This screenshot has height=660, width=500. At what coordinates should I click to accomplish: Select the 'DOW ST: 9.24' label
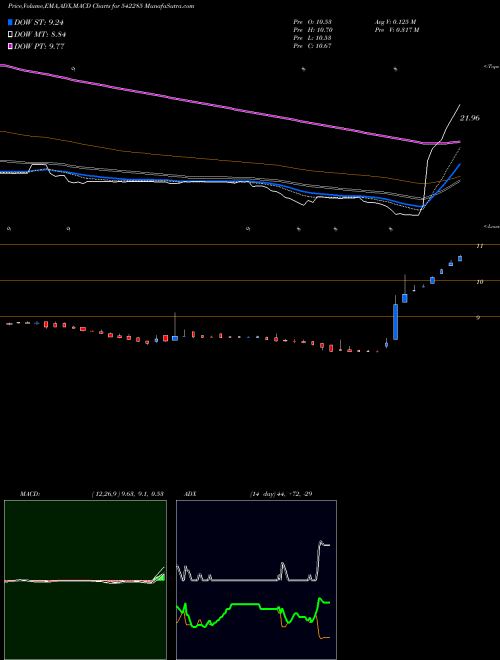tap(39, 22)
